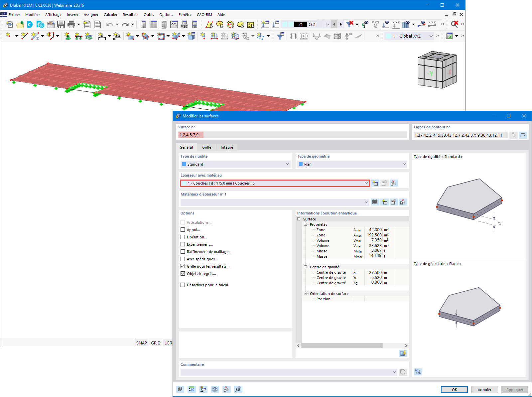Click the funnel filter icon with red X
Screen dimensions: 532x397
click(350, 24)
